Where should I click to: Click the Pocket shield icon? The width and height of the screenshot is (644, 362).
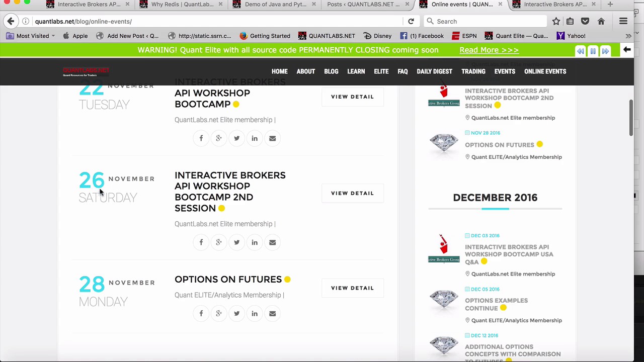point(585,21)
